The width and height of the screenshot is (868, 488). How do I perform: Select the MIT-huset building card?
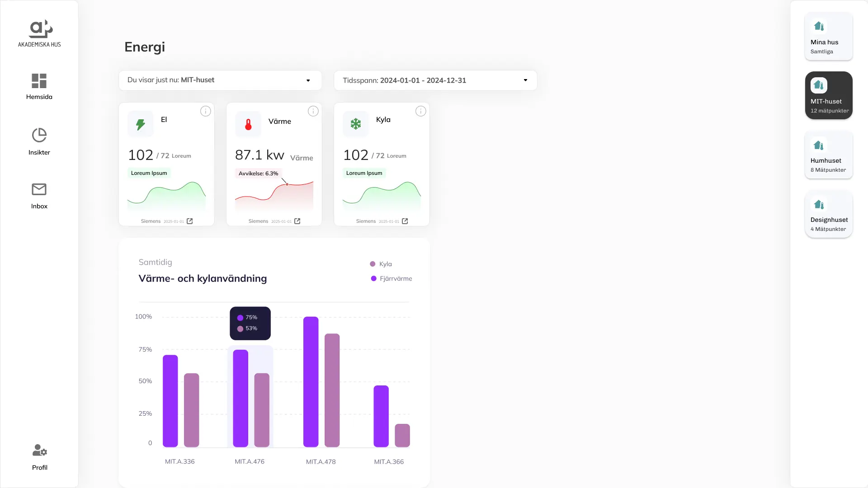click(x=829, y=95)
